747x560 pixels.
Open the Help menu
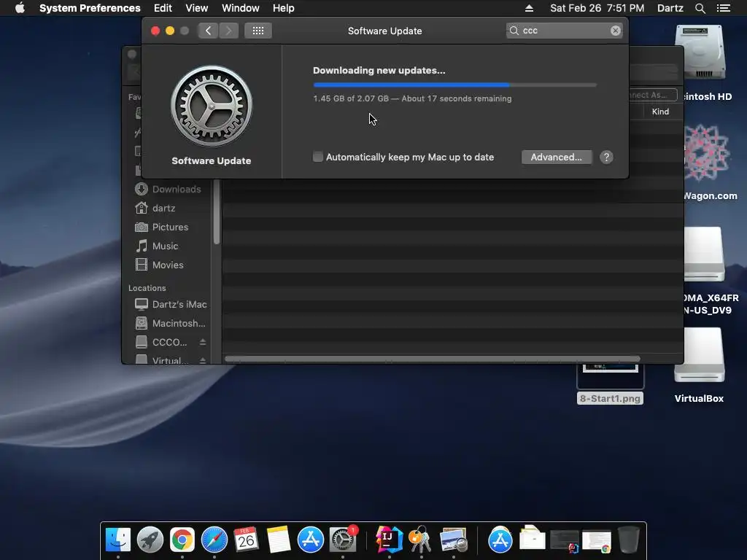point(284,8)
